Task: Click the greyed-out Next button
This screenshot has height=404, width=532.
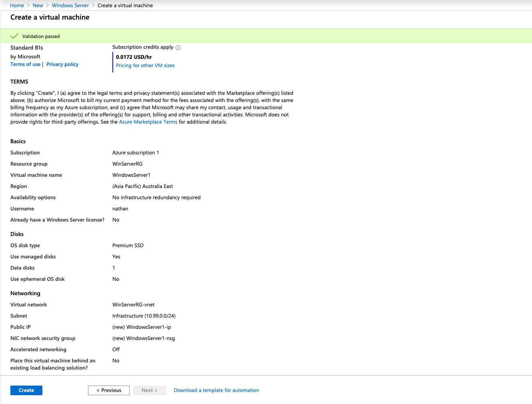Action: tap(150, 390)
